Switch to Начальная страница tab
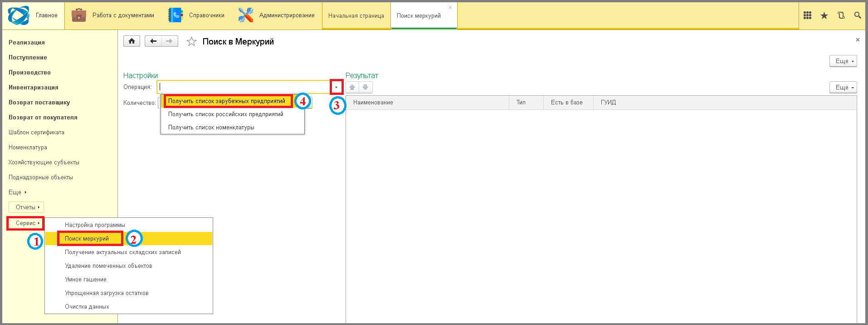This screenshot has width=868, height=325. [x=356, y=16]
